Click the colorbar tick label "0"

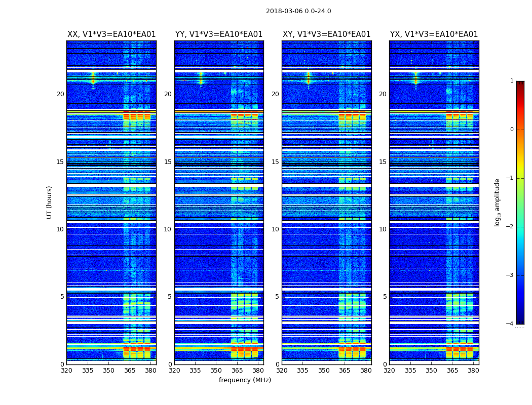(x=512, y=130)
